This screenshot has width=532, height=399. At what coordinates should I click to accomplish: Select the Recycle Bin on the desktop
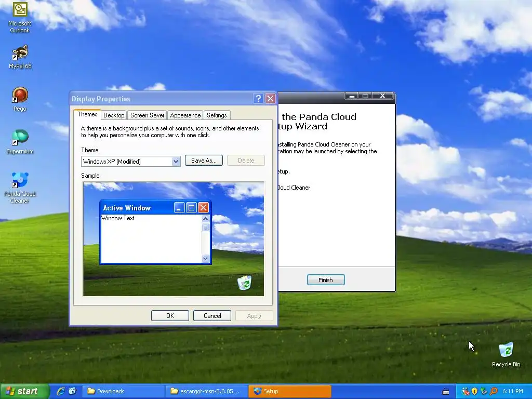click(506, 354)
